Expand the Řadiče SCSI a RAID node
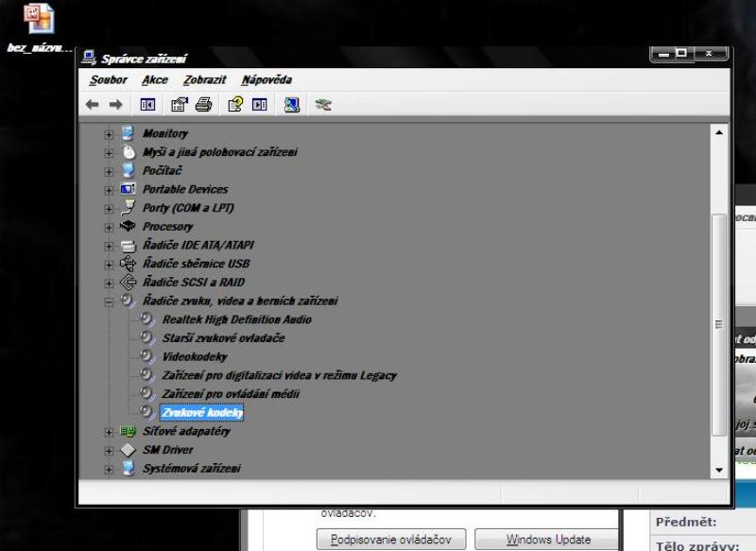This screenshot has width=756, height=551. click(109, 284)
